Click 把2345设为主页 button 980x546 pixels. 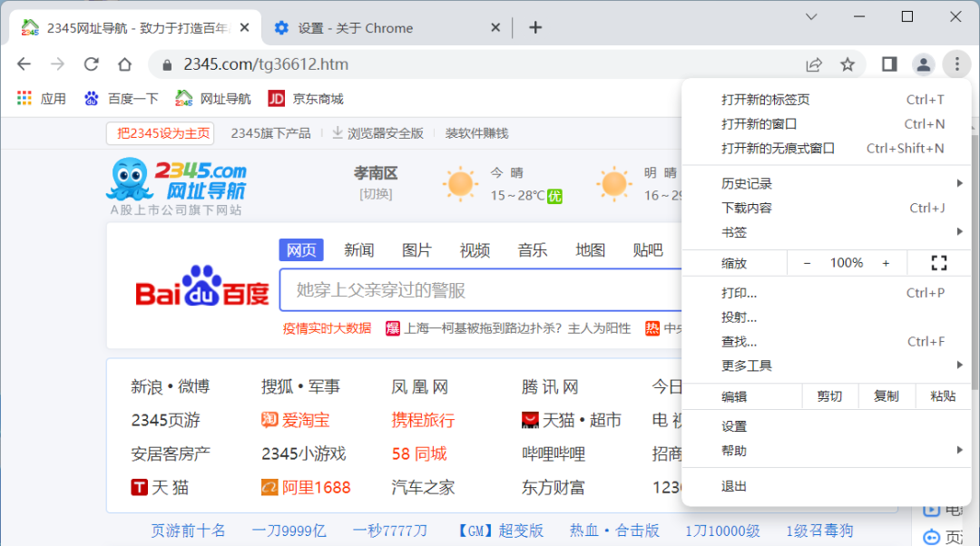tap(161, 133)
